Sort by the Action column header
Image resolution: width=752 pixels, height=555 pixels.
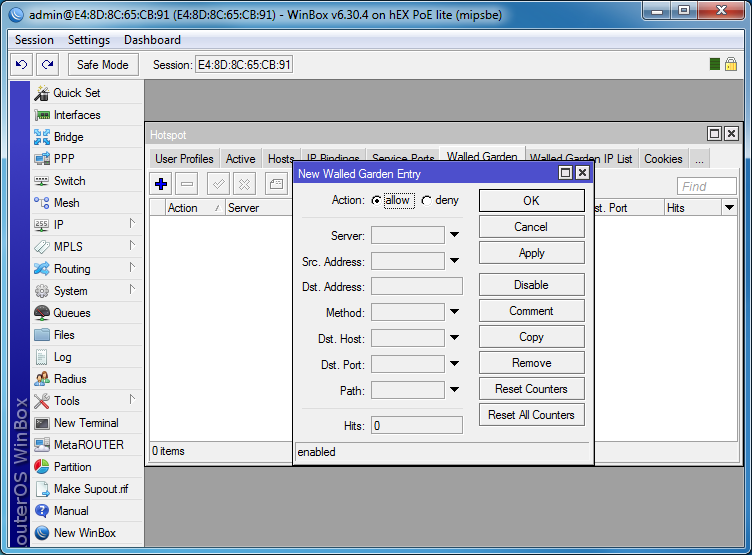pyautogui.click(x=194, y=208)
